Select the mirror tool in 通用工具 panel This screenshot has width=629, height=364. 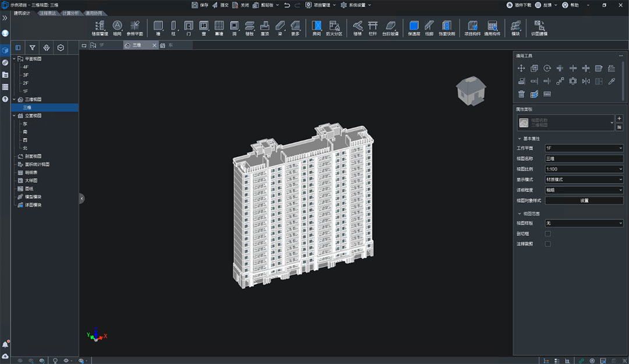[586, 81]
